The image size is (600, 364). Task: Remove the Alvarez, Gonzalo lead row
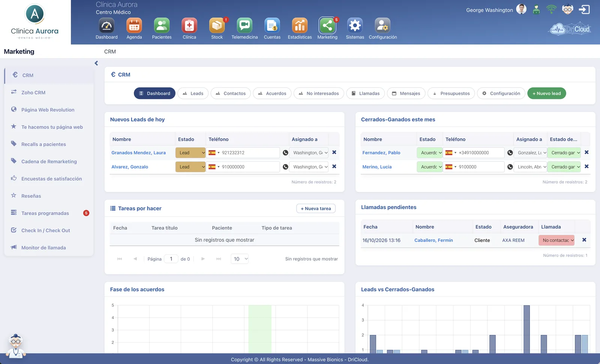tap(334, 167)
